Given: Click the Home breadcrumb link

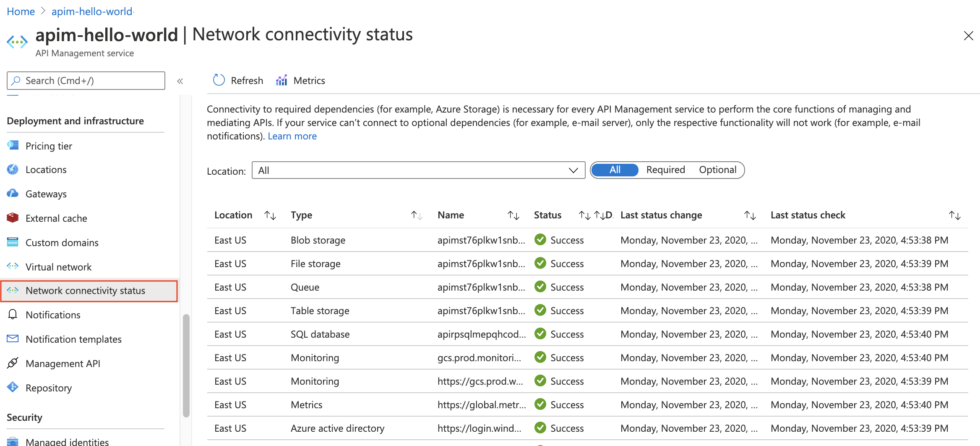Looking at the screenshot, I should coord(21,11).
